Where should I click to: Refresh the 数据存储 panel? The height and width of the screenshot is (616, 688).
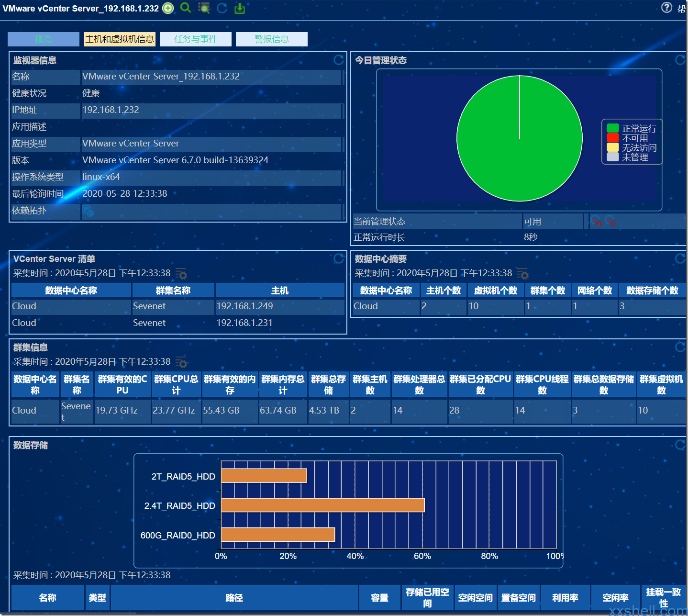point(680,445)
